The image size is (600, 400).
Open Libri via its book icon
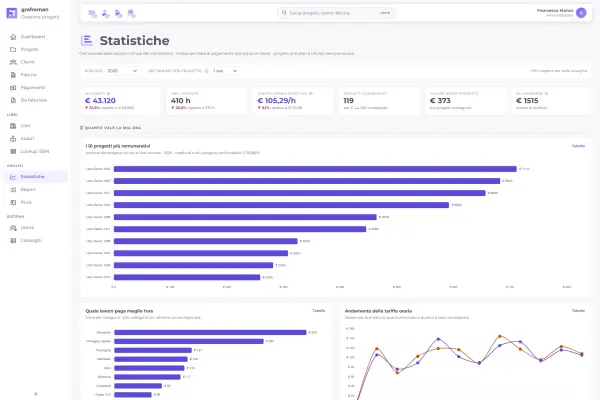(13, 126)
